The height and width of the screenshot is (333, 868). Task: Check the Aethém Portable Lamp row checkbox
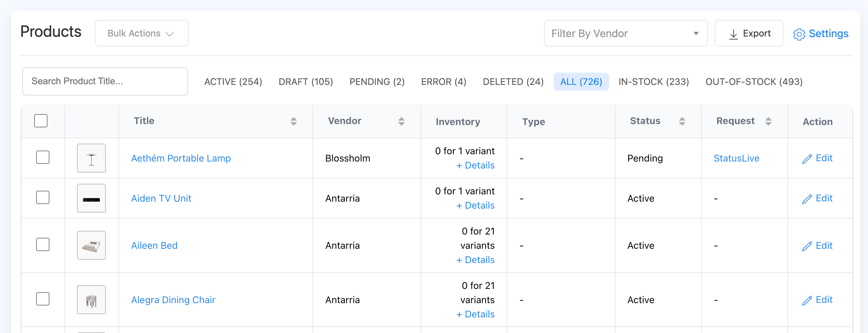(x=43, y=157)
